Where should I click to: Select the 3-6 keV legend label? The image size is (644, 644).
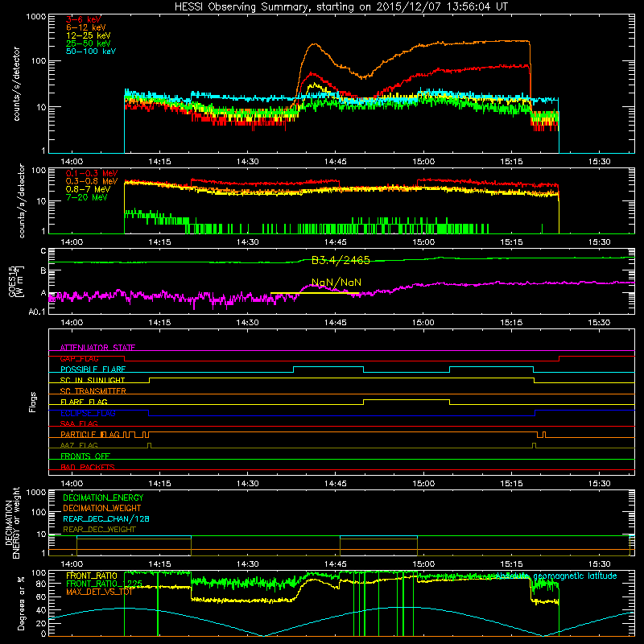click(x=84, y=19)
